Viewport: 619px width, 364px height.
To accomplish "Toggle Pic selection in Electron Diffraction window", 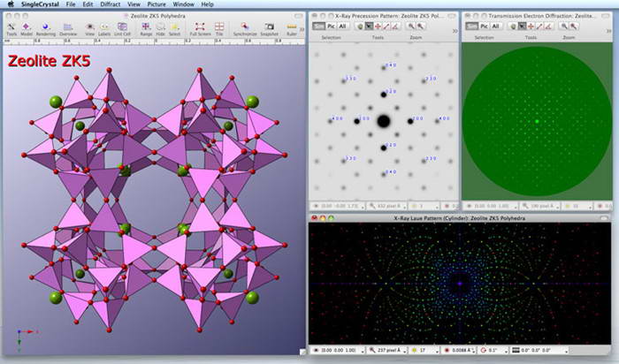I will click(x=484, y=26).
